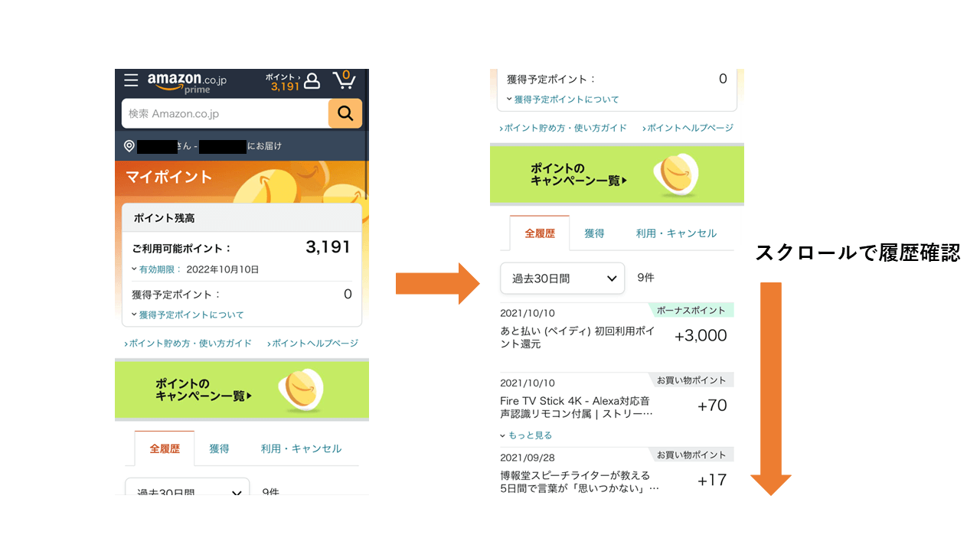Expand もっと見る under Fire TV Stick

point(526,435)
